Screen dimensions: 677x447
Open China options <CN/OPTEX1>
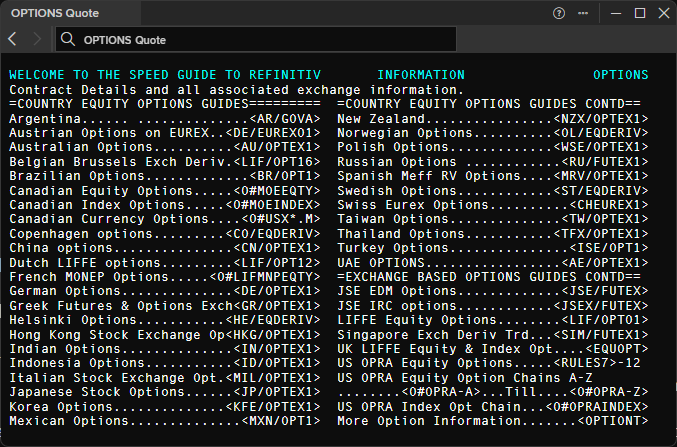[x=277, y=248]
